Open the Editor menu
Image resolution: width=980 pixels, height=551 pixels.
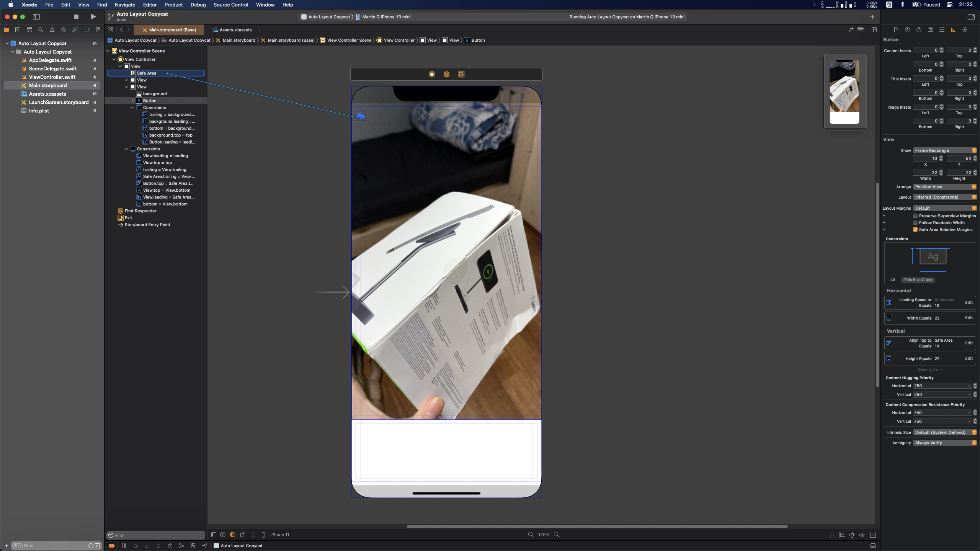click(x=150, y=5)
